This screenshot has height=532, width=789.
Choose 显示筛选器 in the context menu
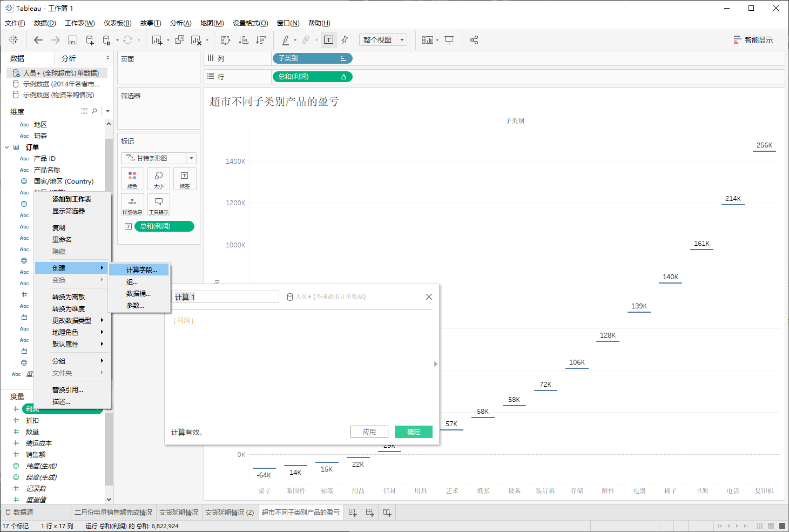tap(69, 211)
